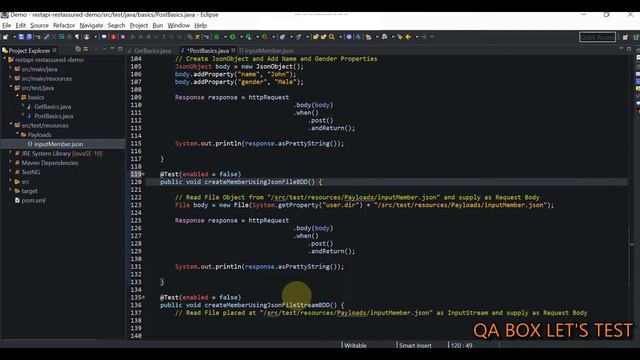Maximize the Project Explorer view
640x360 pixels.
click(120, 49)
